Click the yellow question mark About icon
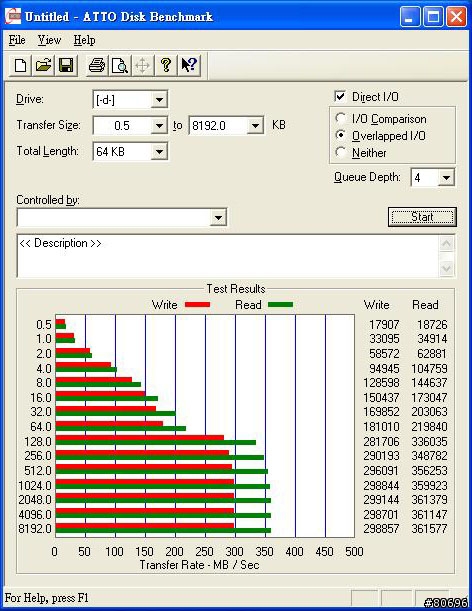The image size is (472, 611). 166,65
